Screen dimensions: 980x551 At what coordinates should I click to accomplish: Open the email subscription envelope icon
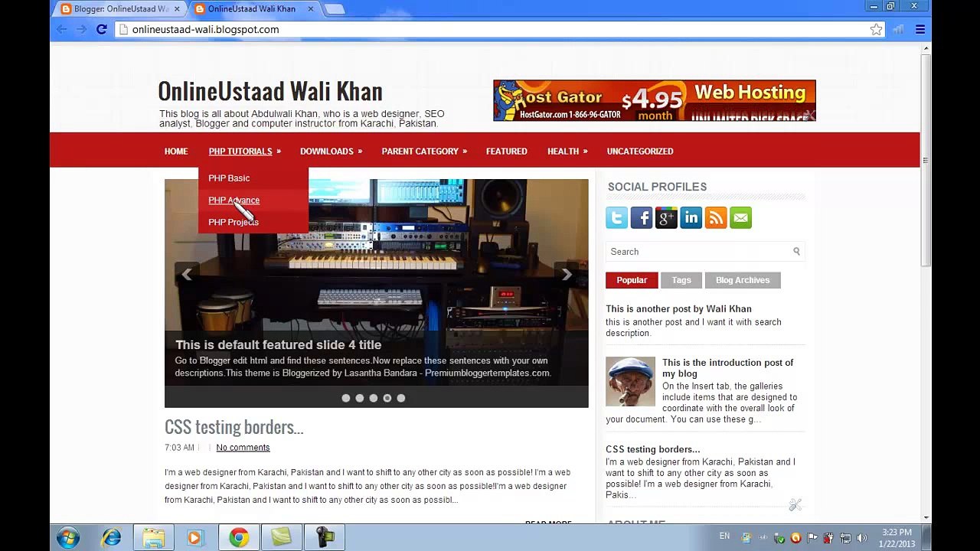(x=741, y=218)
